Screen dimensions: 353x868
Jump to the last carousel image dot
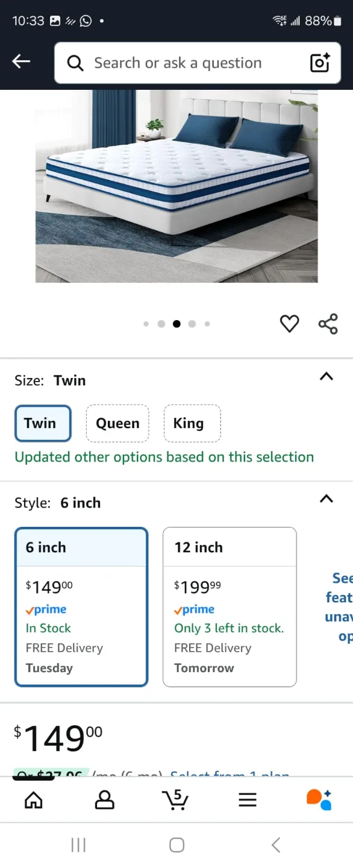coord(207,324)
